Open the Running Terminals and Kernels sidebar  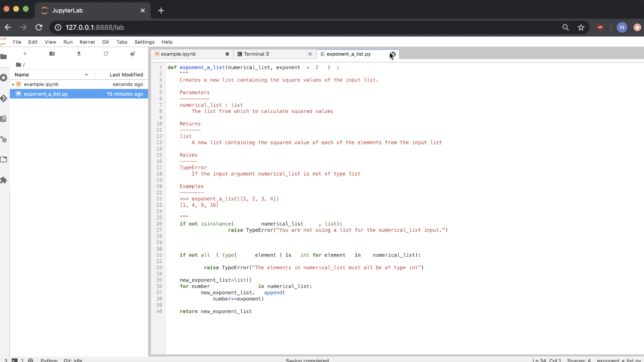[x=4, y=78]
